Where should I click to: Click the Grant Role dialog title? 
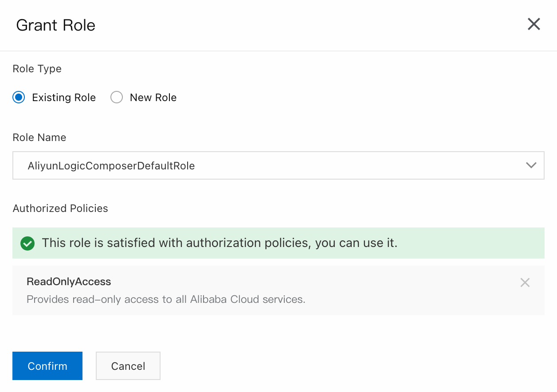[56, 25]
